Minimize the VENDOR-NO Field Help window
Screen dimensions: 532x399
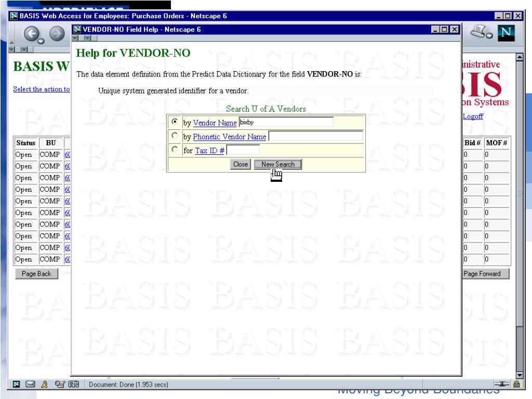(x=436, y=30)
